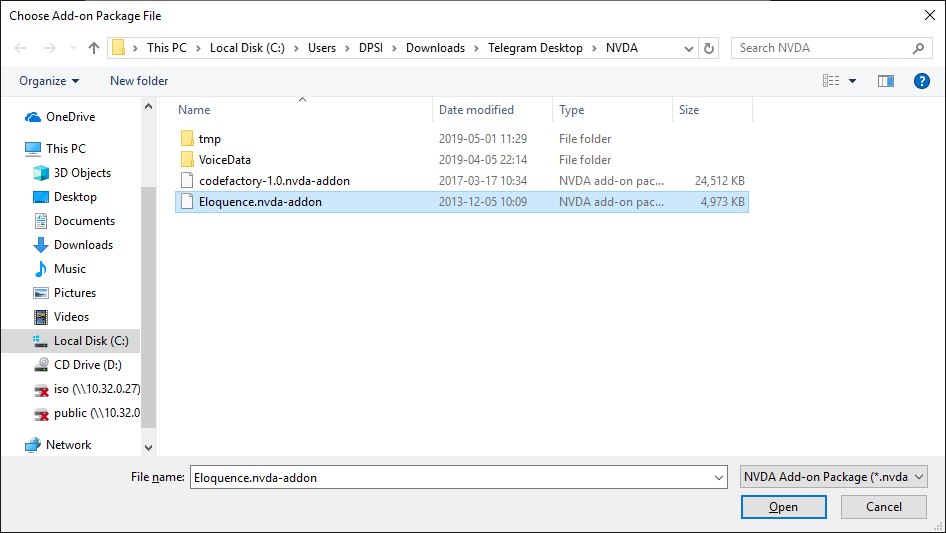The width and height of the screenshot is (946, 533).
Task: Click DPSI in the address breadcrumb
Action: click(x=371, y=48)
